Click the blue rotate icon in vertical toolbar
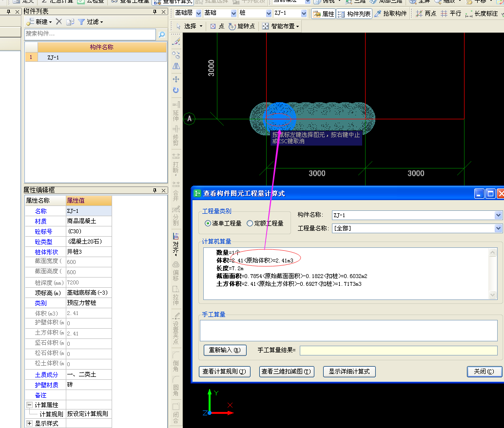 [176, 90]
